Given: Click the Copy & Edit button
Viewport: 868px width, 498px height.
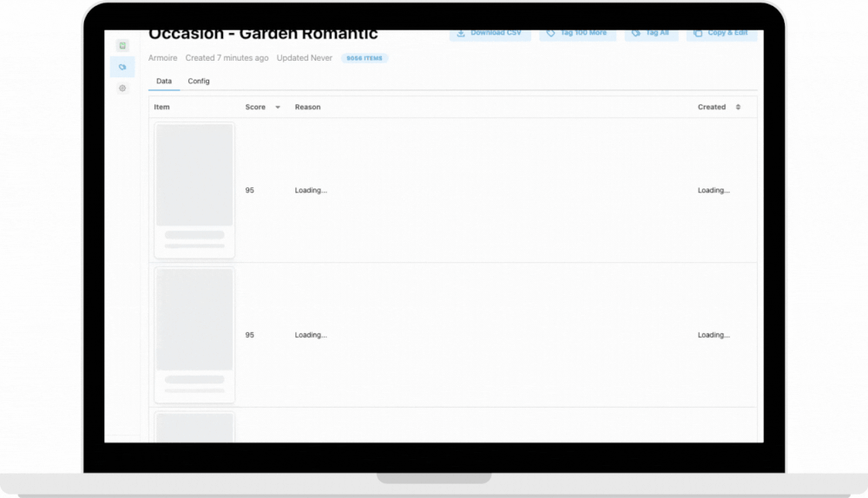Looking at the screenshot, I should coord(722,34).
